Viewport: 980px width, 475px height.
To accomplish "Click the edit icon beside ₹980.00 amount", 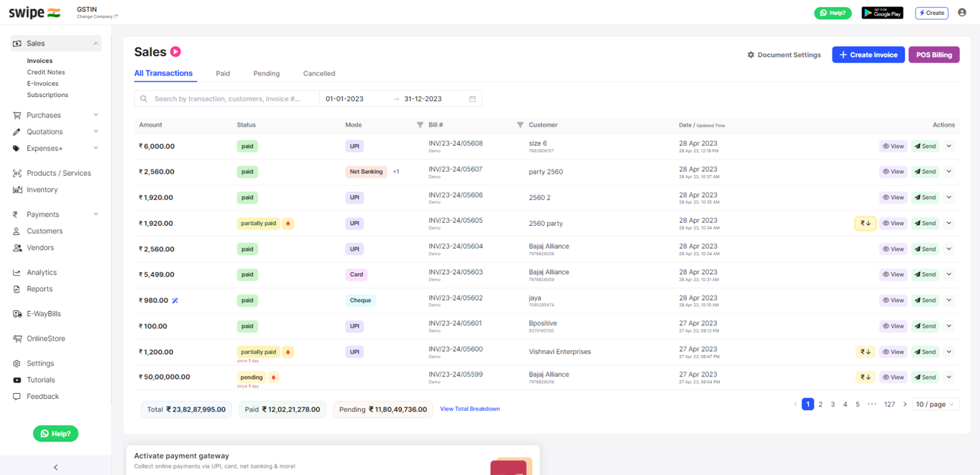I will pos(175,301).
